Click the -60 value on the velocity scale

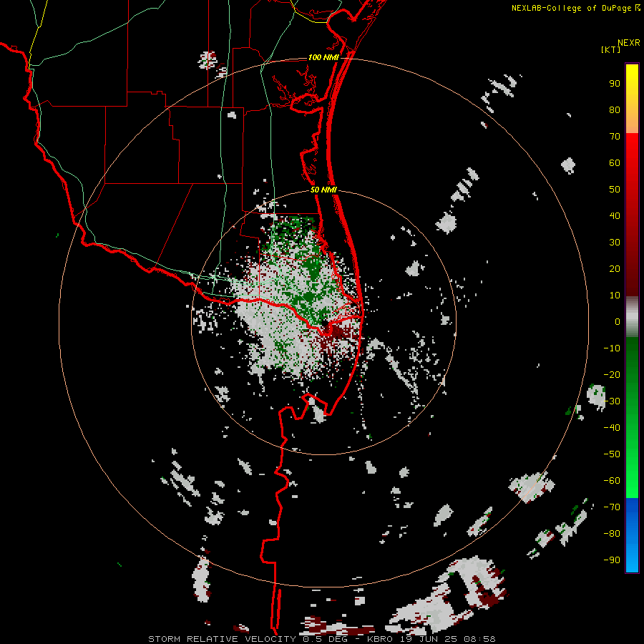pyautogui.click(x=612, y=481)
